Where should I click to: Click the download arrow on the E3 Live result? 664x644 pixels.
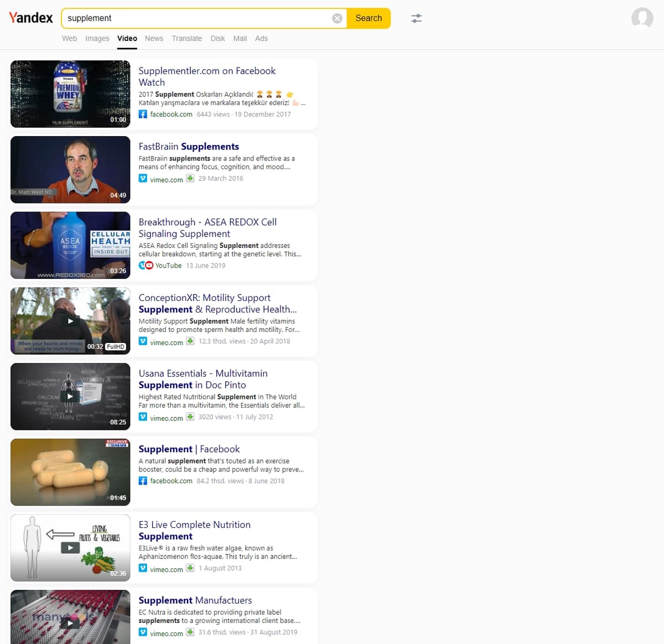click(190, 568)
